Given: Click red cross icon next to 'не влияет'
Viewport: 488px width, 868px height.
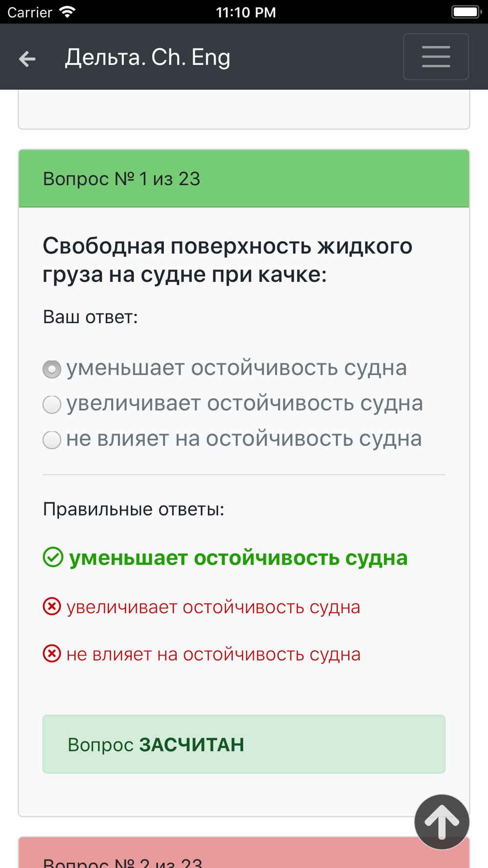Looking at the screenshot, I should tap(52, 653).
